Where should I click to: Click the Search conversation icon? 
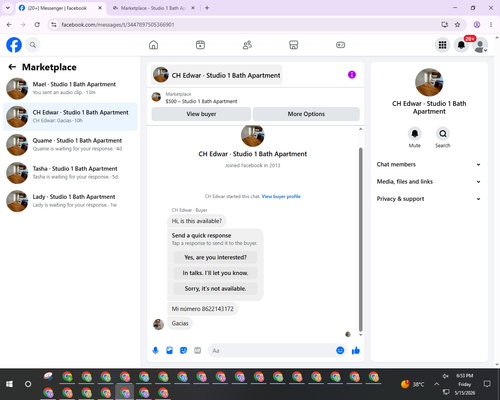pos(443,134)
